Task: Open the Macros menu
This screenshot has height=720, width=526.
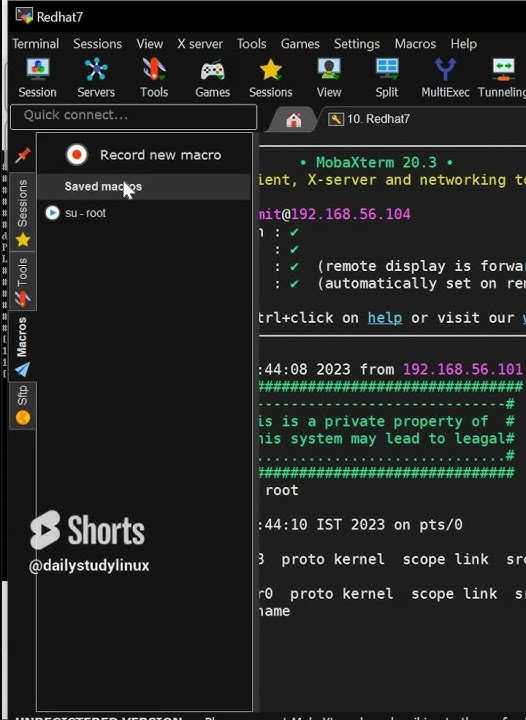Action: point(415,44)
